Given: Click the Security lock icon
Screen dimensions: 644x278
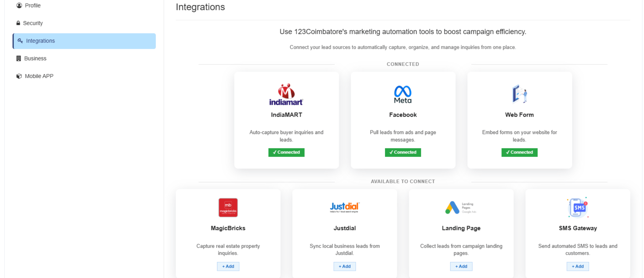Looking at the screenshot, I should pyautogui.click(x=18, y=23).
